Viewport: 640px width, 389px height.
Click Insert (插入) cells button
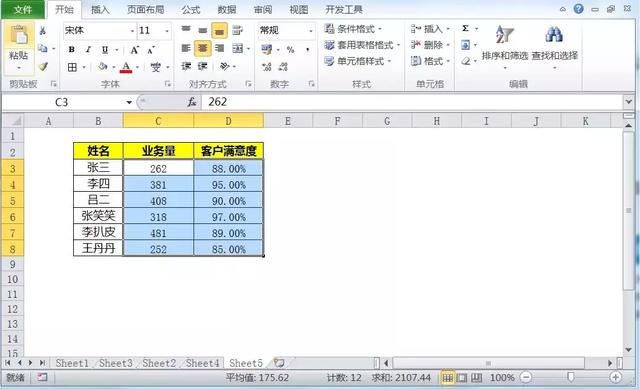click(x=430, y=29)
